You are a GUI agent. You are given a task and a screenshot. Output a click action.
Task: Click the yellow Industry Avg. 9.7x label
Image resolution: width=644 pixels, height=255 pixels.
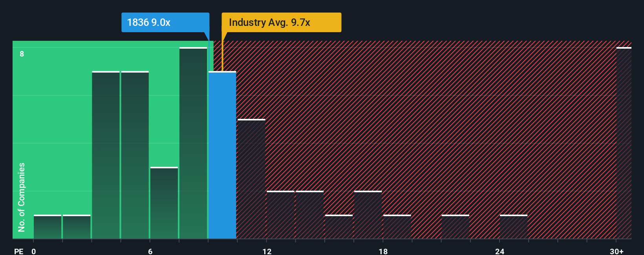pyautogui.click(x=281, y=22)
